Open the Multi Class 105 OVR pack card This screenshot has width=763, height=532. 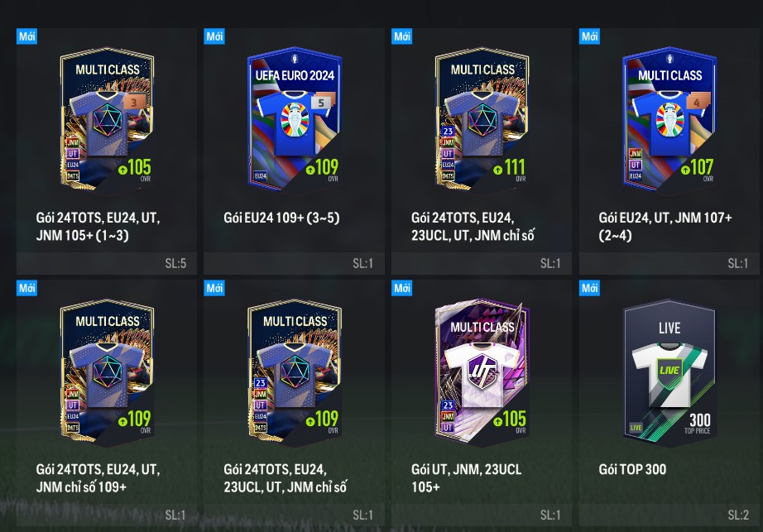tap(107, 118)
